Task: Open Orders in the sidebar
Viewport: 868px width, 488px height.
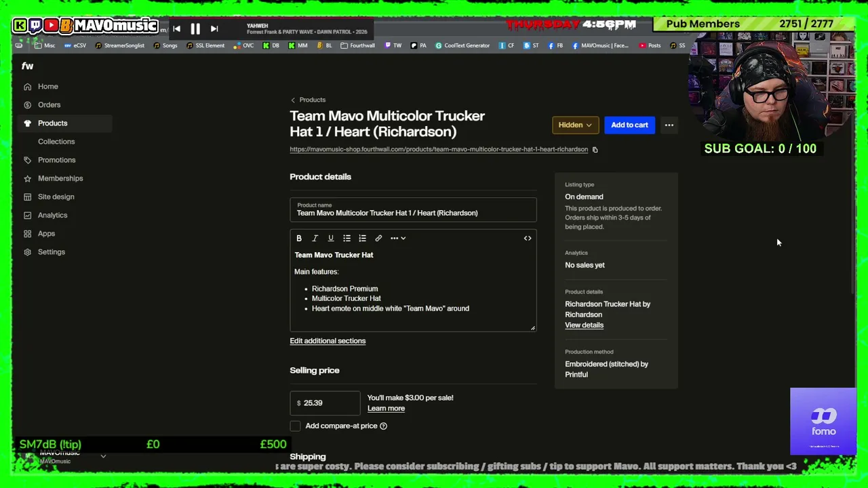Action: pos(50,105)
